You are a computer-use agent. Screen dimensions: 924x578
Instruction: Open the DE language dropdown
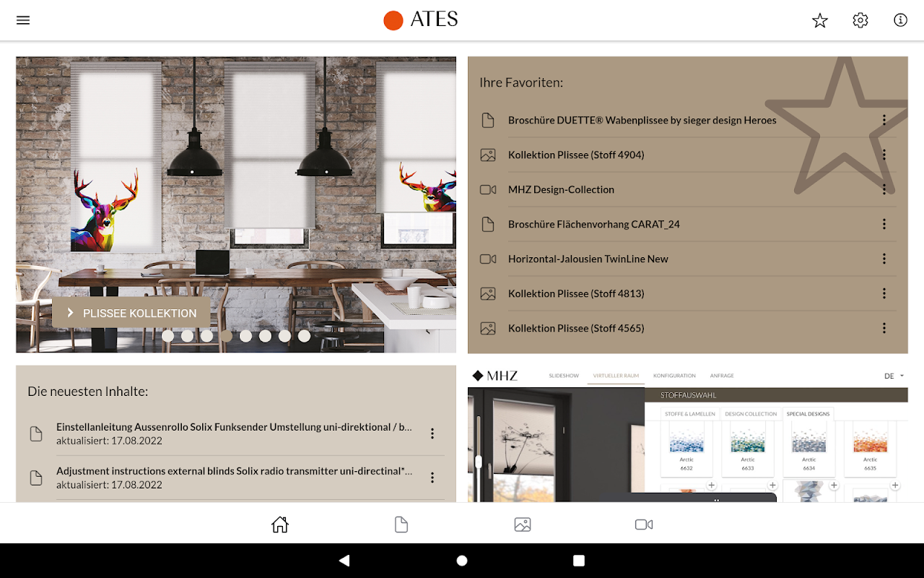click(894, 376)
